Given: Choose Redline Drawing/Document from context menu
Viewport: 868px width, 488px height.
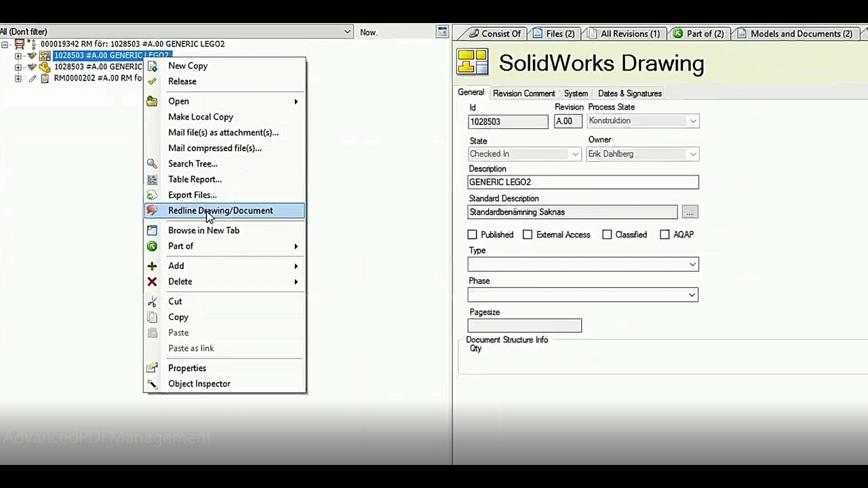Looking at the screenshot, I should coord(224,210).
